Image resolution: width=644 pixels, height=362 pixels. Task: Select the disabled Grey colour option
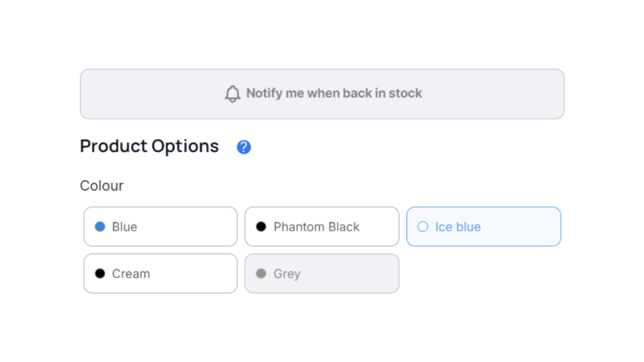322,274
